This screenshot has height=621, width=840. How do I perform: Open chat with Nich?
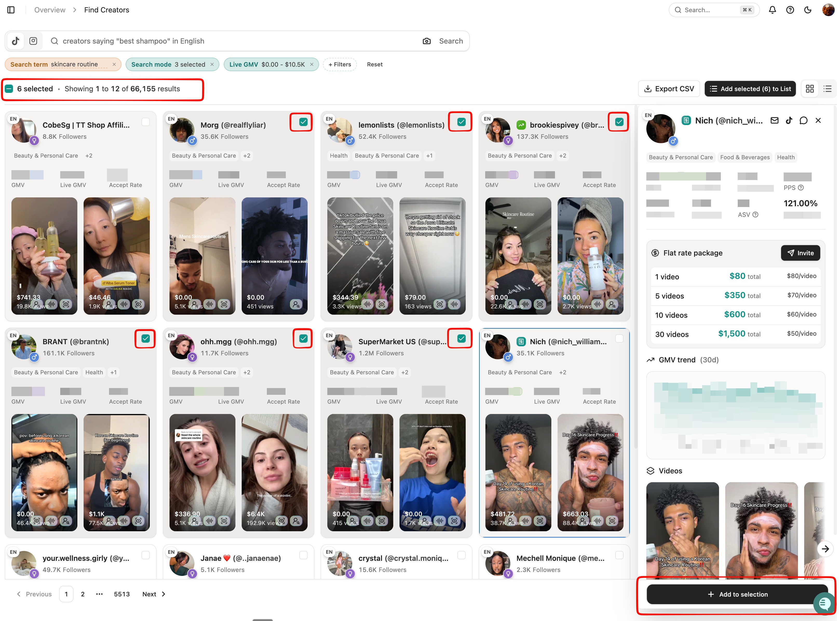(803, 120)
